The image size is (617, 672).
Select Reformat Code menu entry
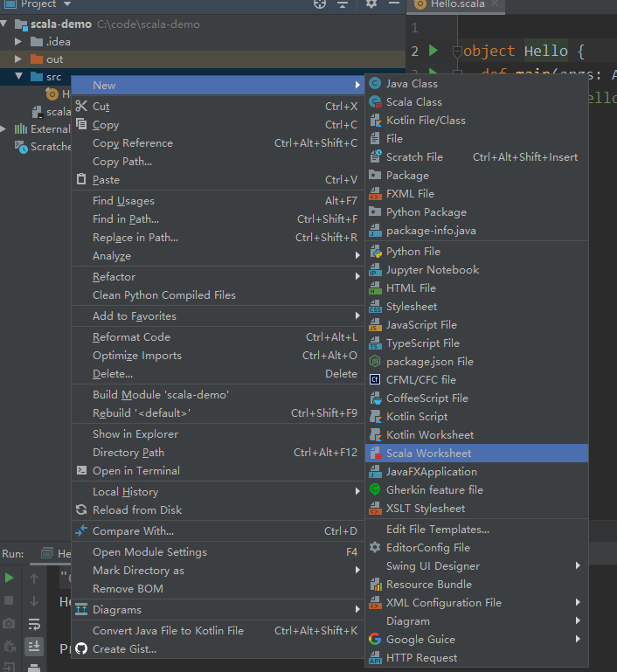[218, 337]
